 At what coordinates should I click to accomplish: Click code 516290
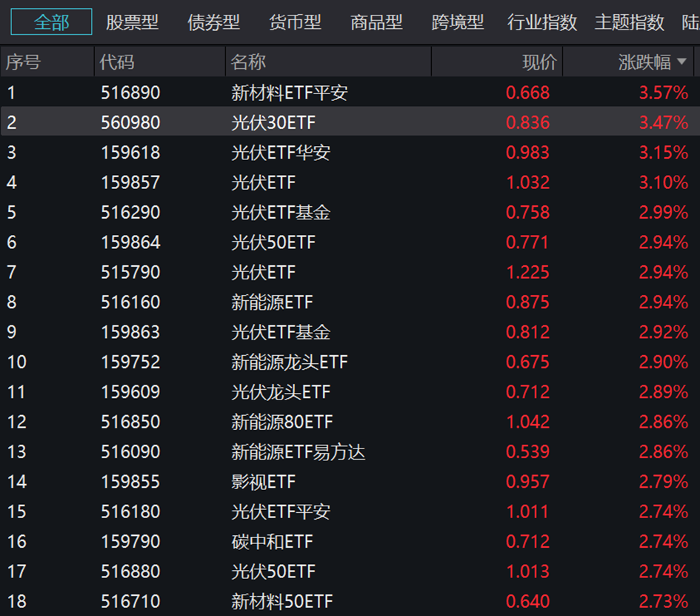[x=130, y=213]
